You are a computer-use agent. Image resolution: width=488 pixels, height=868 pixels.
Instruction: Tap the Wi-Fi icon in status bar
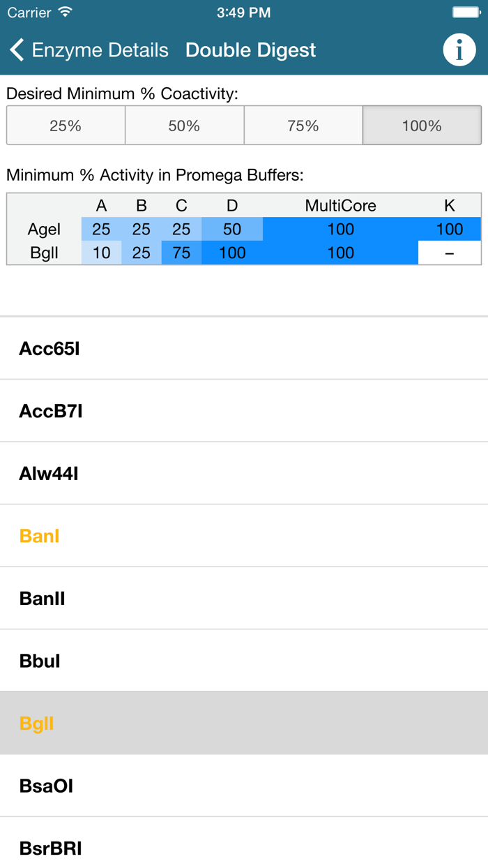(60, 12)
